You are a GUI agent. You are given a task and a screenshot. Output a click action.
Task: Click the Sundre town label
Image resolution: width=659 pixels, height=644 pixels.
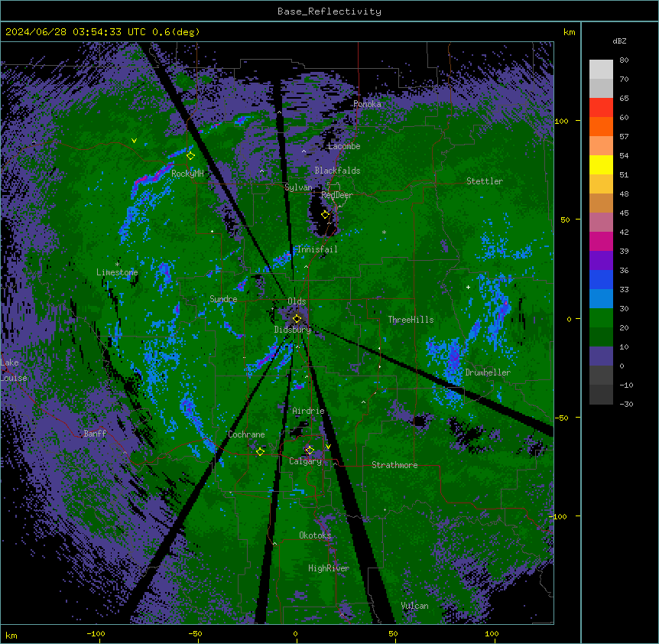[223, 299]
